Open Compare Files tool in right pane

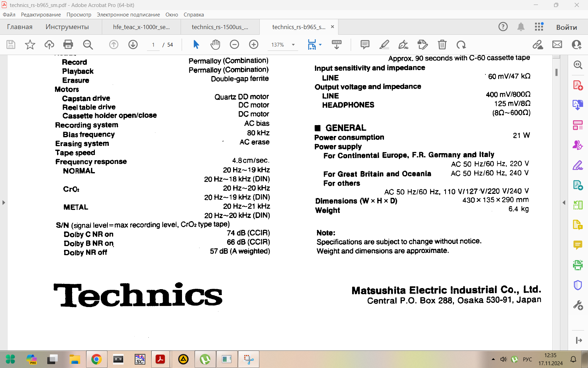[578, 205]
